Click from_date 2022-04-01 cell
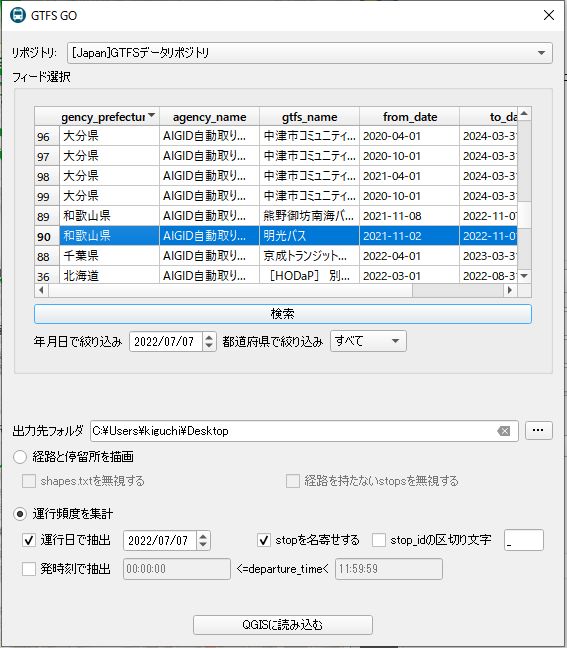 coord(410,256)
